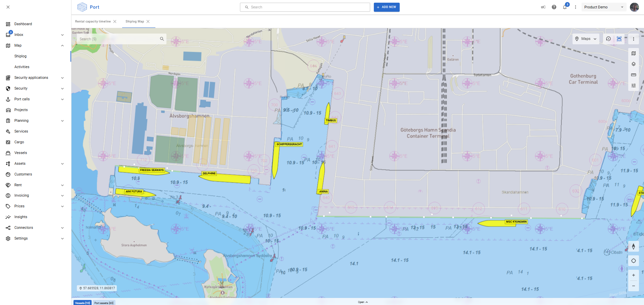644x305 pixels.
Task: Open map filter settings sliders icon
Action: [633, 86]
